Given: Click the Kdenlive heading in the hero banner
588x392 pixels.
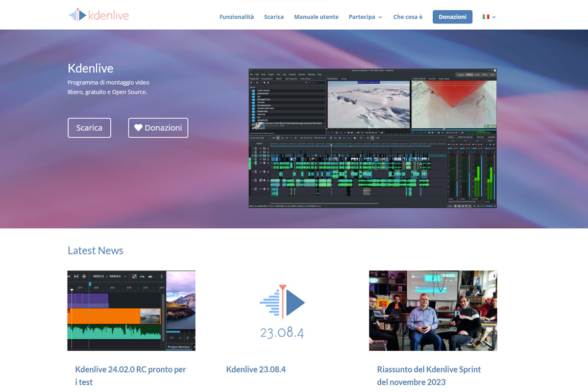Looking at the screenshot, I should 91,68.
